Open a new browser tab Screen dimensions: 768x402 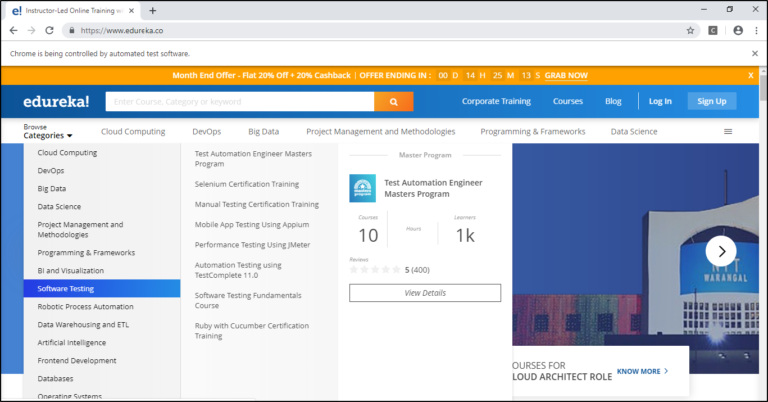tap(153, 10)
